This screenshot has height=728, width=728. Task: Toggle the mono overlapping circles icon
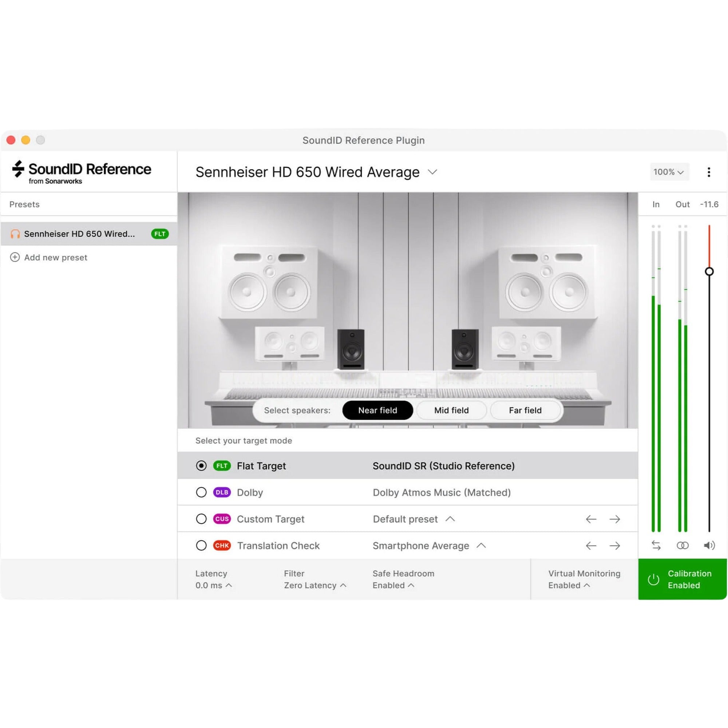(682, 545)
